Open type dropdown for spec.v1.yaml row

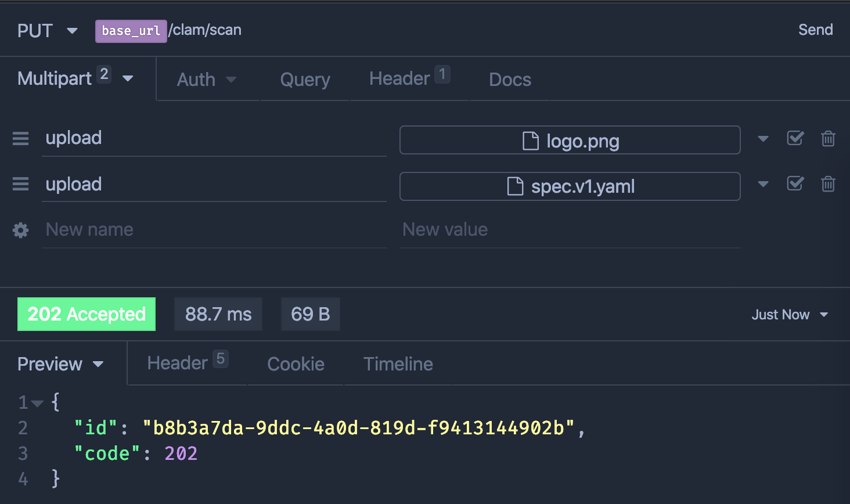[763, 184]
